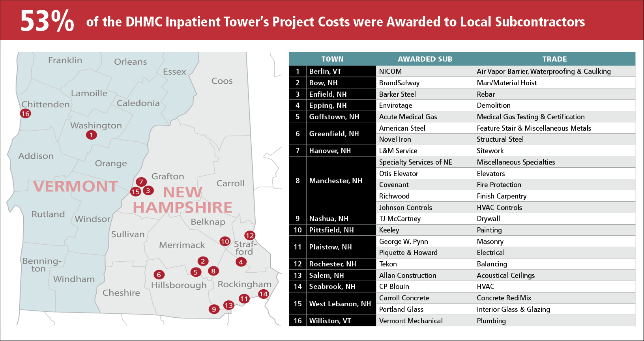Viewport: 644px width, 341px height.
Task: Select map marker 12 near Strafford
Action: pyautogui.click(x=249, y=236)
